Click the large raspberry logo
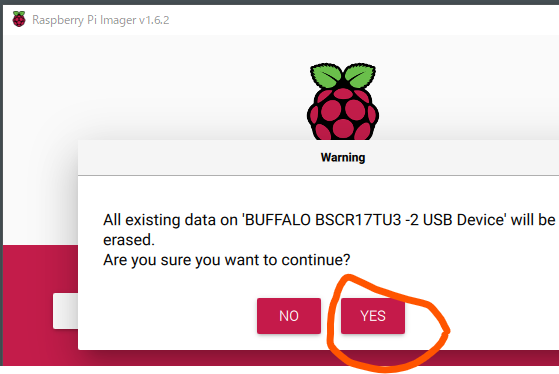 point(343,101)
